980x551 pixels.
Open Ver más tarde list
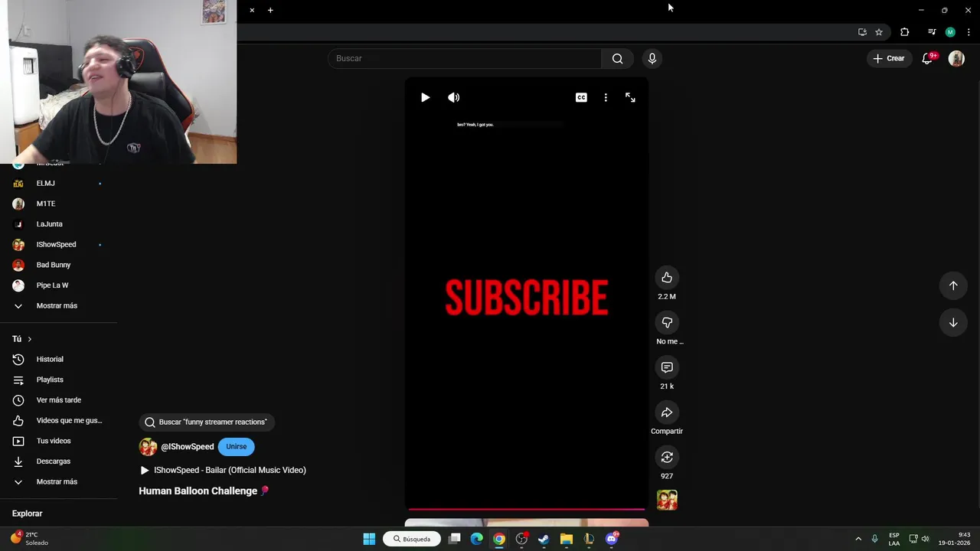pos(58,400)
